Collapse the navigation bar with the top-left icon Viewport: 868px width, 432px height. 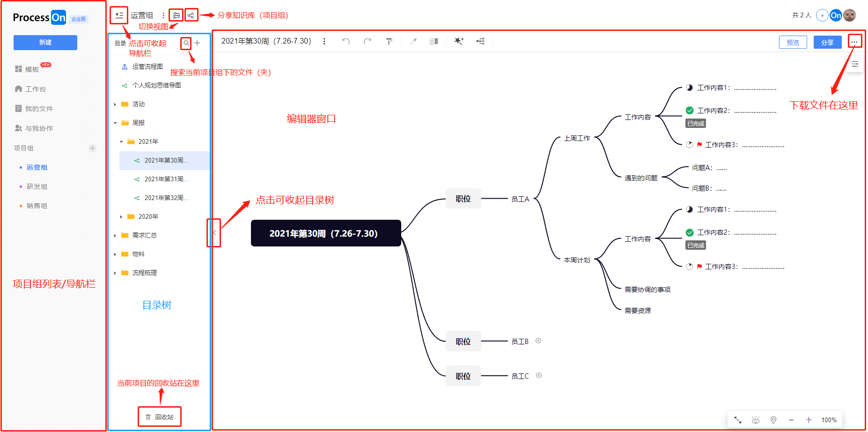point(119,15)
